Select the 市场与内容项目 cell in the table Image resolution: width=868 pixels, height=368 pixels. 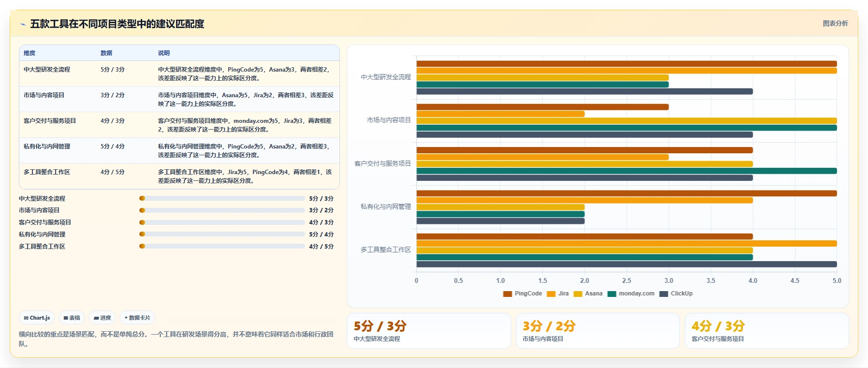(44, 95)
